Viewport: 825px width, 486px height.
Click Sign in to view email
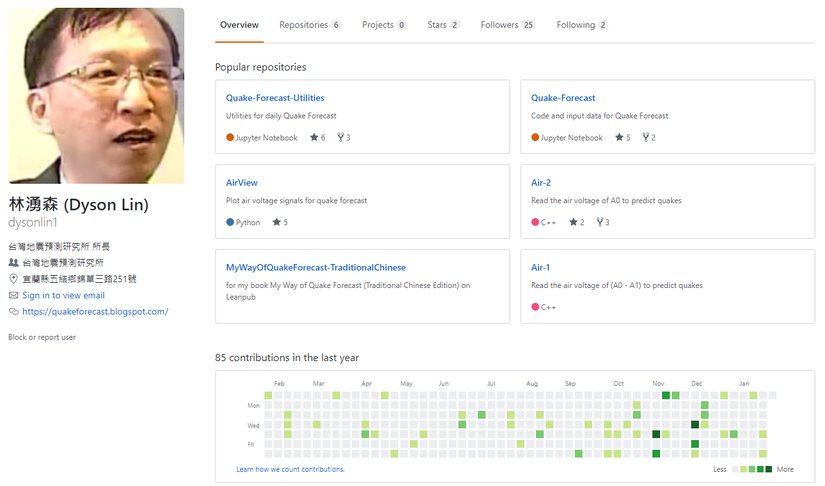(63, 295)
